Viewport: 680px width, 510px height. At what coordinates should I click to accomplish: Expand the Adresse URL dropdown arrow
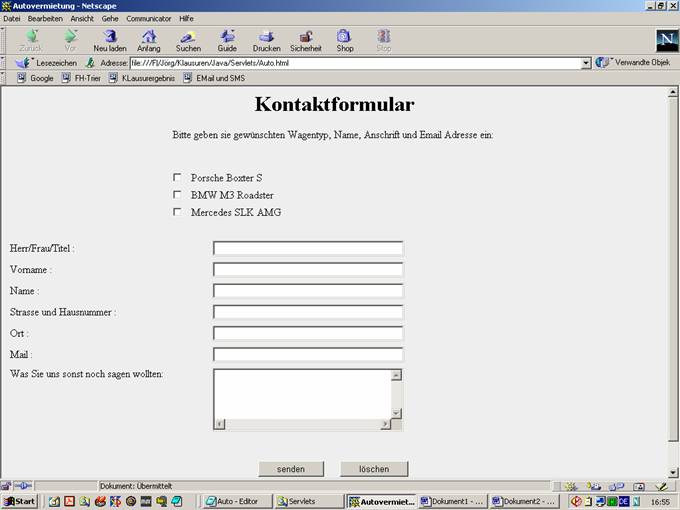tap(586, 62)
